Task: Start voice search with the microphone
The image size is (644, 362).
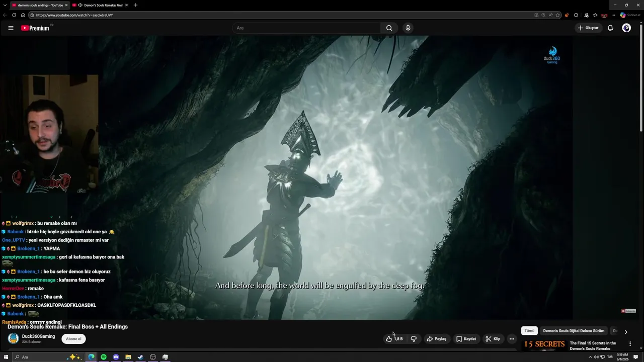Action: click(408, 28)
